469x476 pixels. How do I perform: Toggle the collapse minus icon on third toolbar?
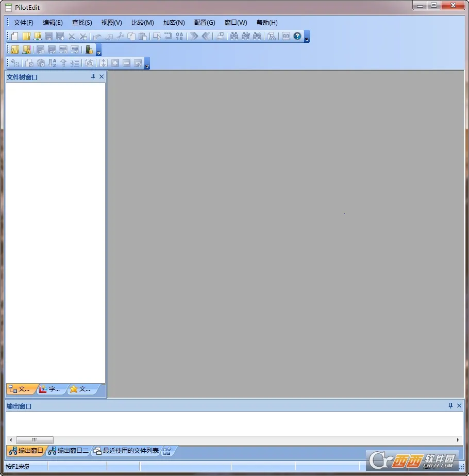click(126, 62)
